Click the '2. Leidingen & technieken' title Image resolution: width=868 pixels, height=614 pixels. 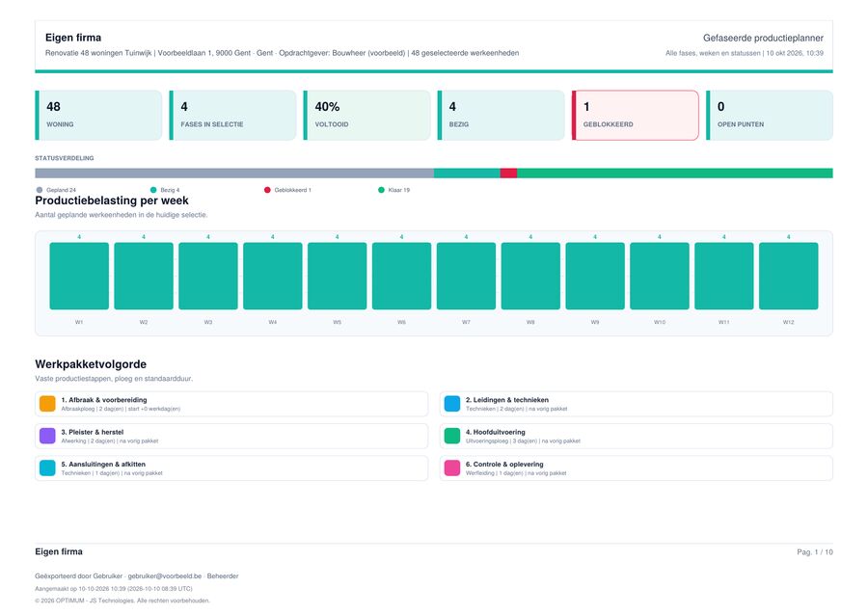(507, 400)
